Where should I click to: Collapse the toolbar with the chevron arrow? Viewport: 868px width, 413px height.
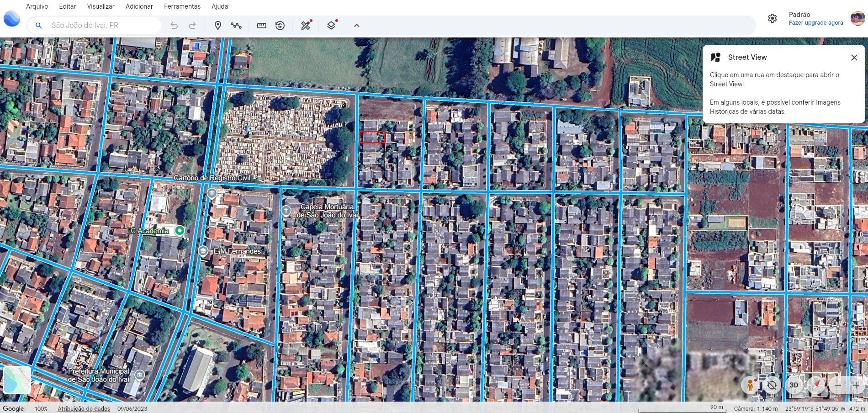coord(357,26)
